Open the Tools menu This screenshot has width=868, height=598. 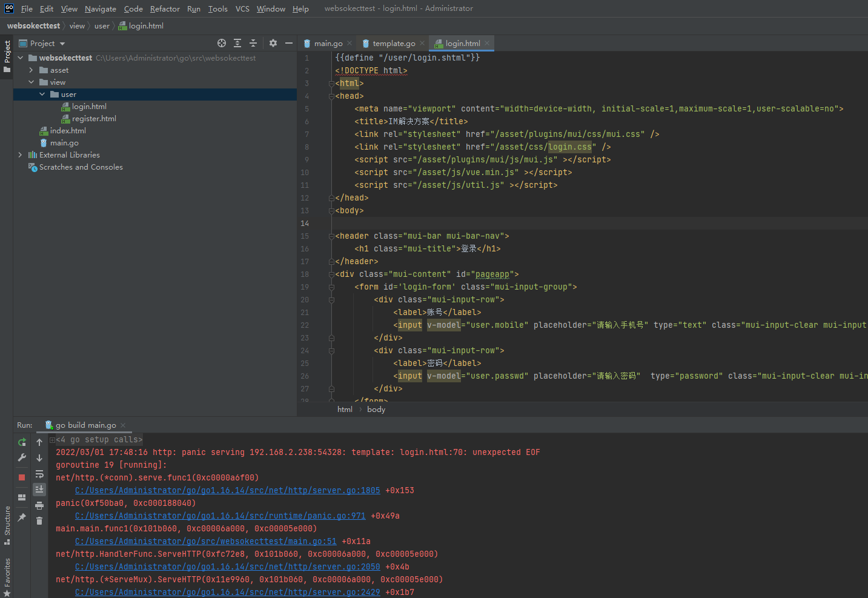click(x=218, y=8)
